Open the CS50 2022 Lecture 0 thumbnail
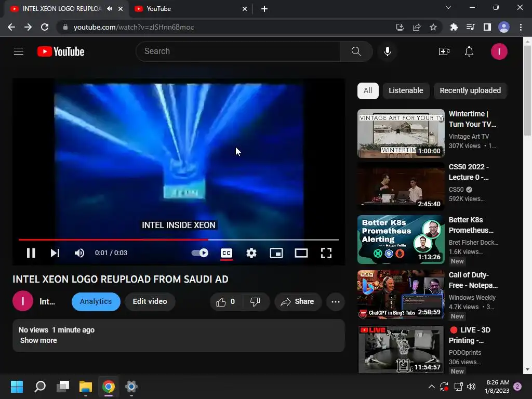Image resolution: width=532 pixels, height=399 pixels. (x=401, y=187)
